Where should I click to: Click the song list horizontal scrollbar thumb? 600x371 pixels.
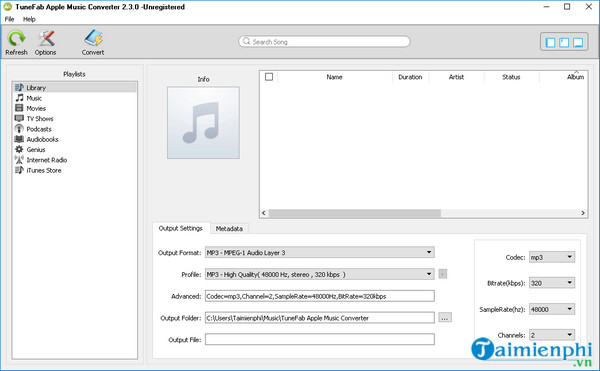(355, 213)
